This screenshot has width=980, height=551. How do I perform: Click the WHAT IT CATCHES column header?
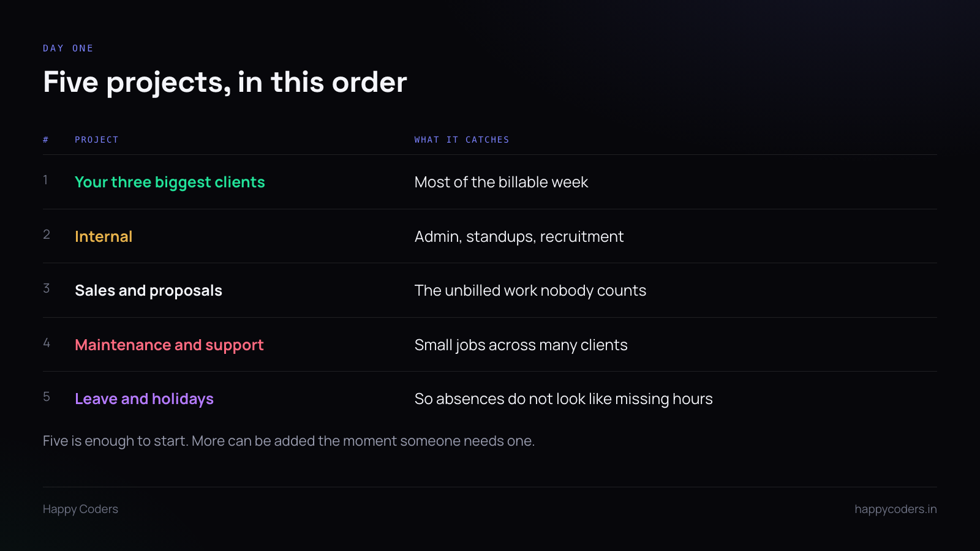click(462, 140)
